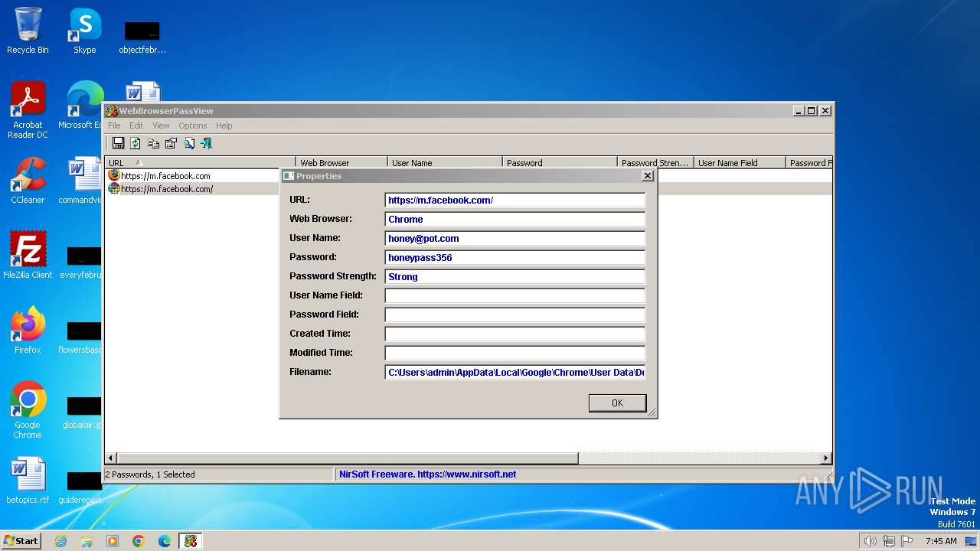Sort by the User Name column header
Image resolution: width=980 pixels, height=551 pixels.
coord(445,163)
